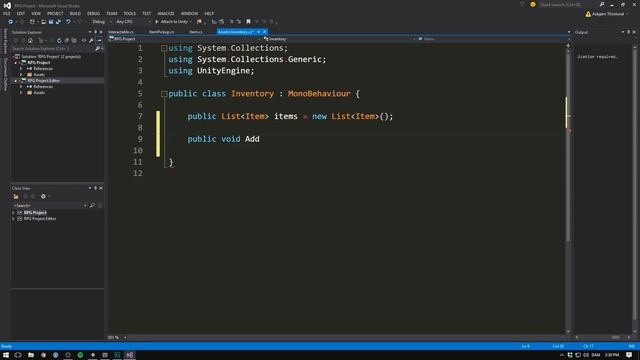Open the Any CPU platform dropdown
640x360 pixels.
(x=133, y=22)
